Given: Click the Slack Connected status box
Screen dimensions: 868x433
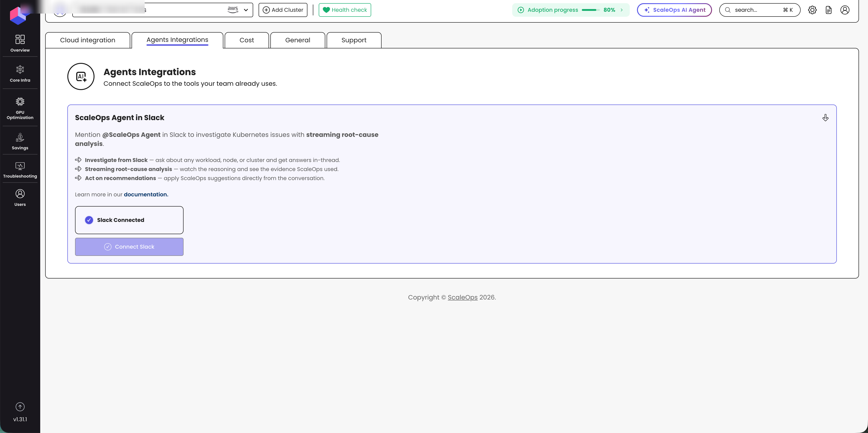Looking at the screenshot, I should pos(129,220).
